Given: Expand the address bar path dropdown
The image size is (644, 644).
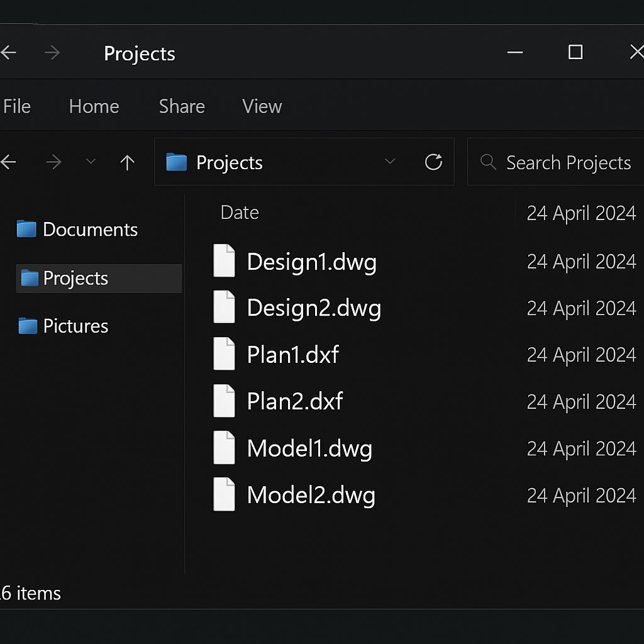Looking at the screenshot, I should (x=390, y=162).
